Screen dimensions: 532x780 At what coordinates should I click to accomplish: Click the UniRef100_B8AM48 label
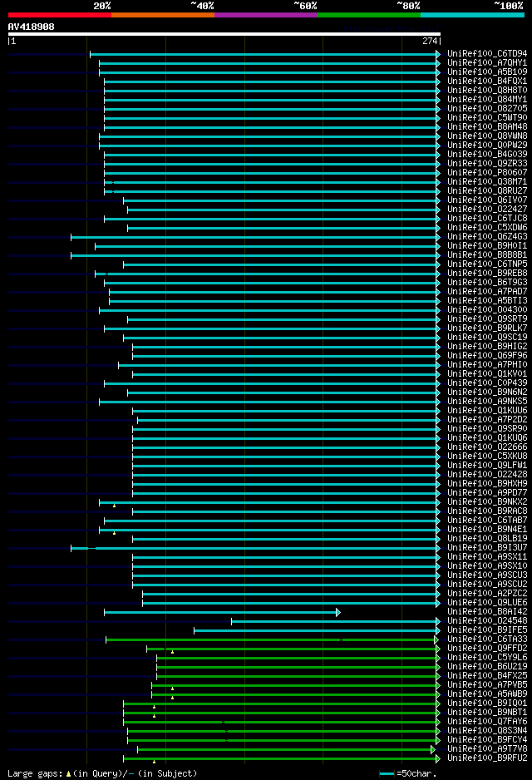click(487, 127)
